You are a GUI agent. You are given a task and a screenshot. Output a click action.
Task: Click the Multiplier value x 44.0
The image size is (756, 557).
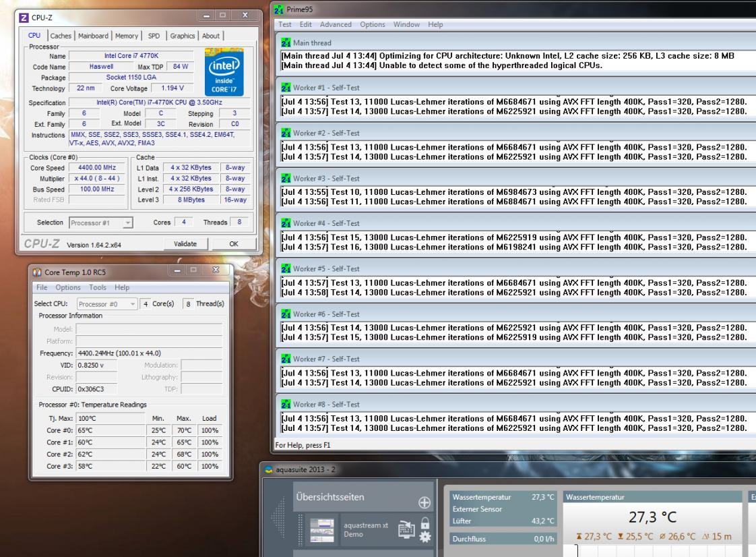pos(97,178)
